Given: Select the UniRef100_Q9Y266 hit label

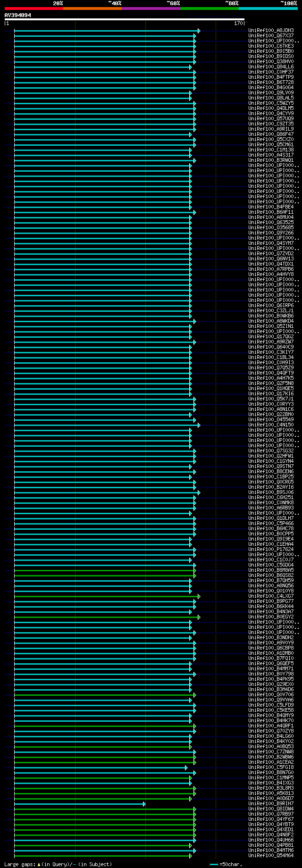Looking at the screenshot, I should click(271, 233).
